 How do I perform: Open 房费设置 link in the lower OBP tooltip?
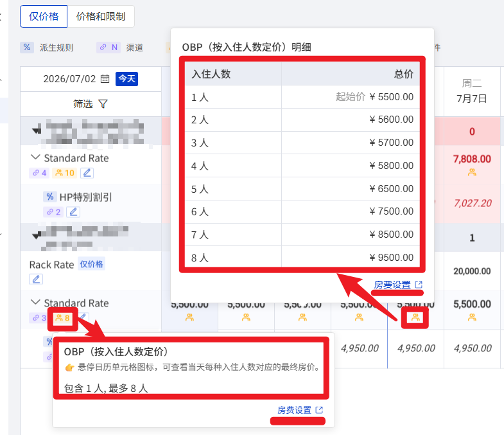tap(294, 410)
